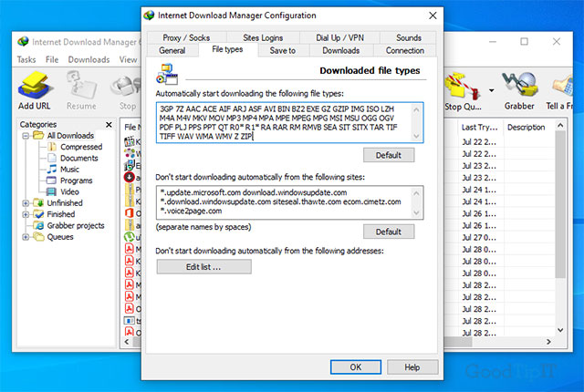Click the IDM icon in dialog title bar

[149, 15]
